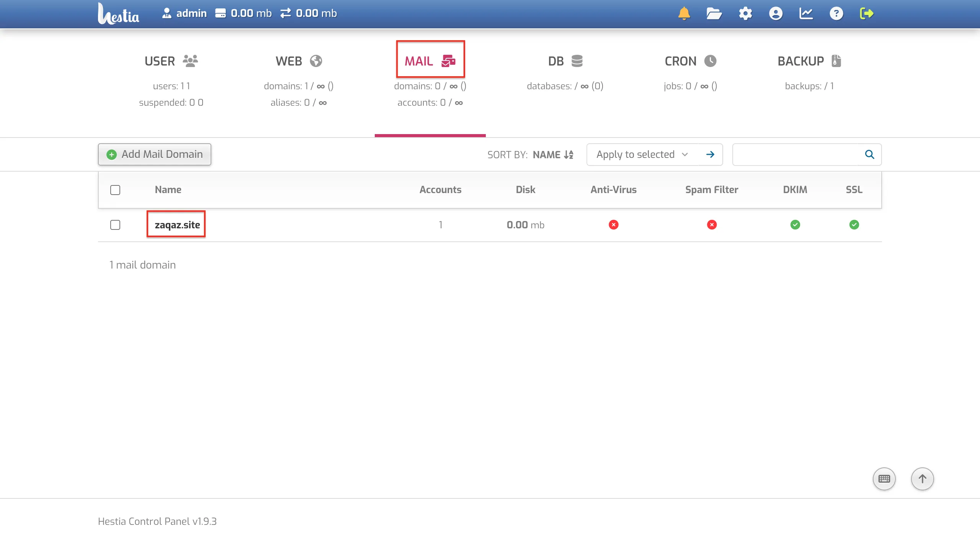The image size is (980, 544).
Task: Click the Accounts column header
Action: (440, 190)
